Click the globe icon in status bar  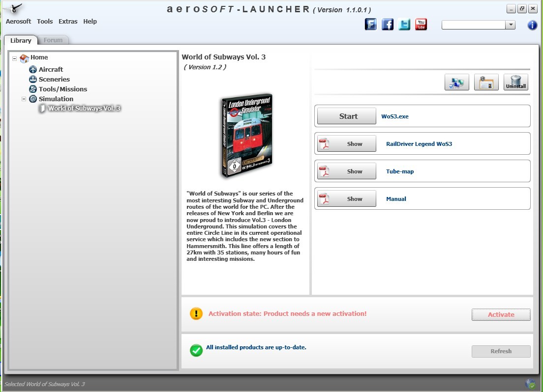coord(530,383)
